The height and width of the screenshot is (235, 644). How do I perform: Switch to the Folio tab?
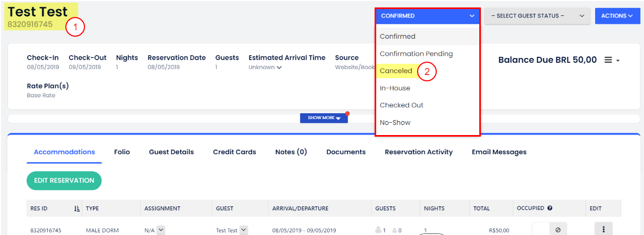(122, 152)
